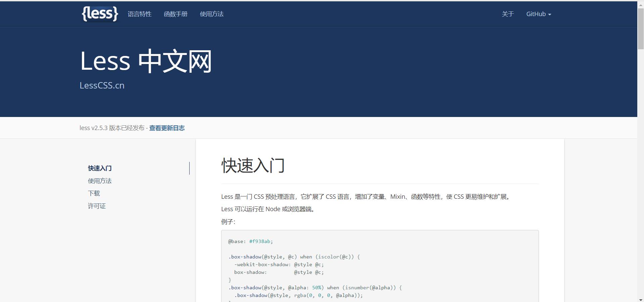Expand the GitHub dropdown menu

click(539, 14)
